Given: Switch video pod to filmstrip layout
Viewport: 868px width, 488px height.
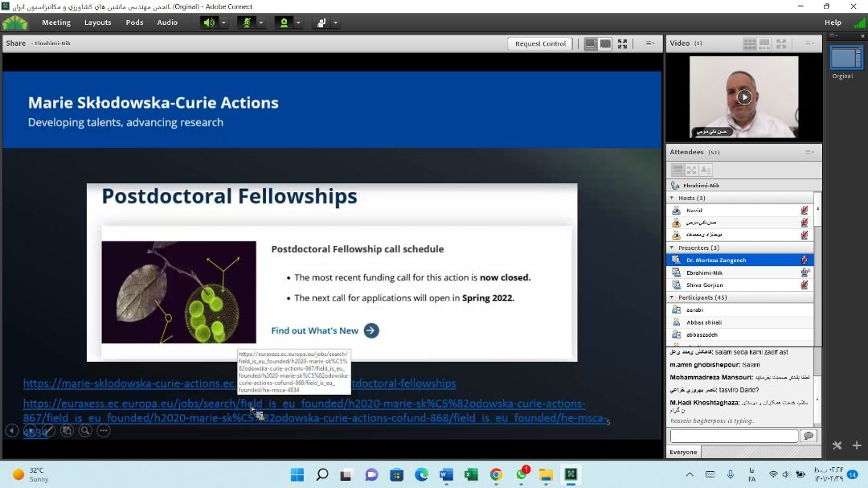Looking at the screenshot, I should point(764,43).
